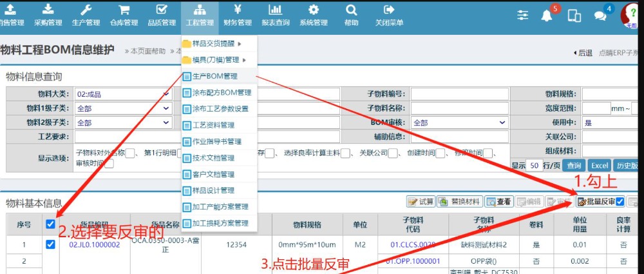Toggle the select-all checkbox in table header
644x274 pixels.
(51, 224)
